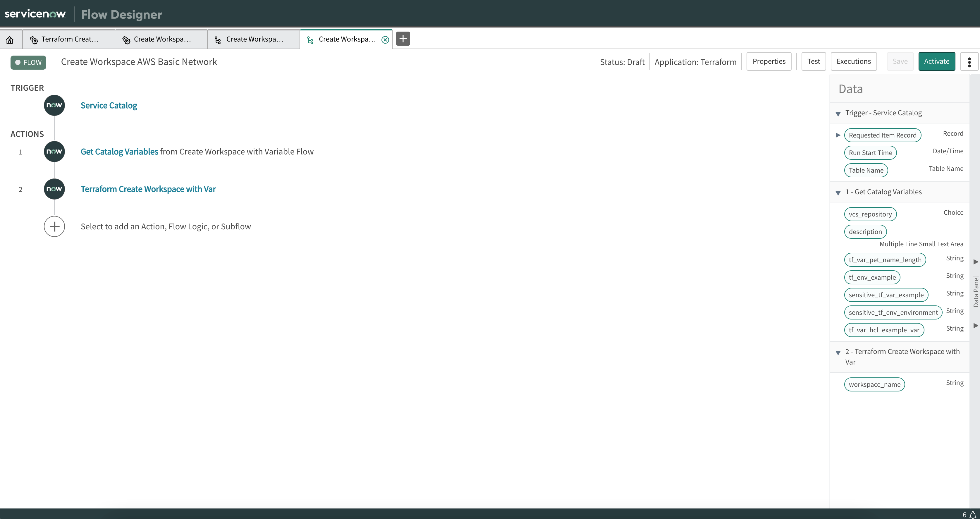This screenshot has width=980, height=519.
Task: Click the home icon tab
Action: pos(10,39)
